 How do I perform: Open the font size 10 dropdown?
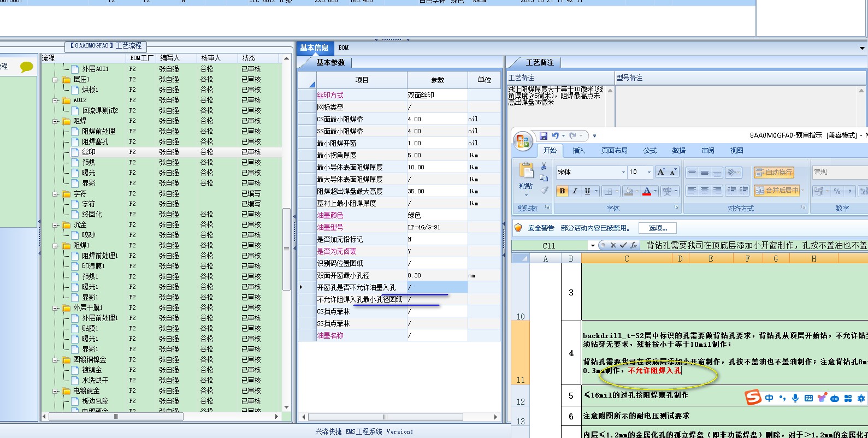point(649,172)
